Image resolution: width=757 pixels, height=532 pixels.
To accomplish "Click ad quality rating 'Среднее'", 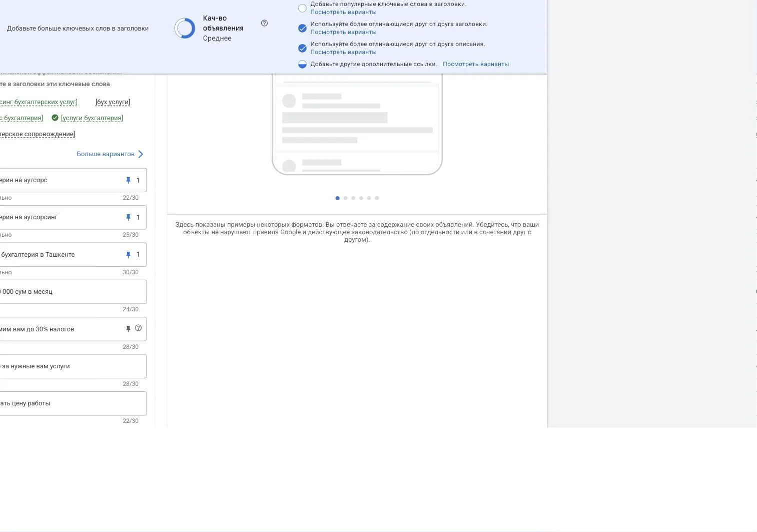I will click(x=217, y=39).
